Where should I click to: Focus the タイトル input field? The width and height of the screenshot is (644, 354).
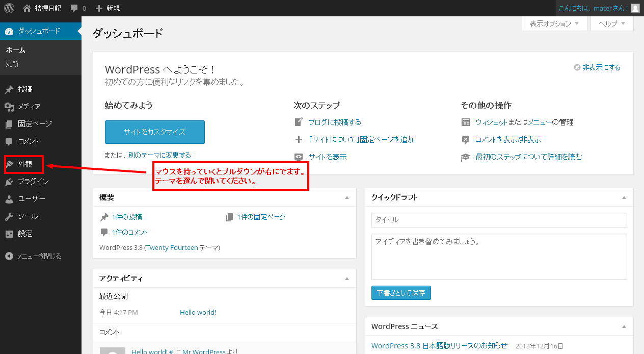pyautogui.click(x=499, y=220)
